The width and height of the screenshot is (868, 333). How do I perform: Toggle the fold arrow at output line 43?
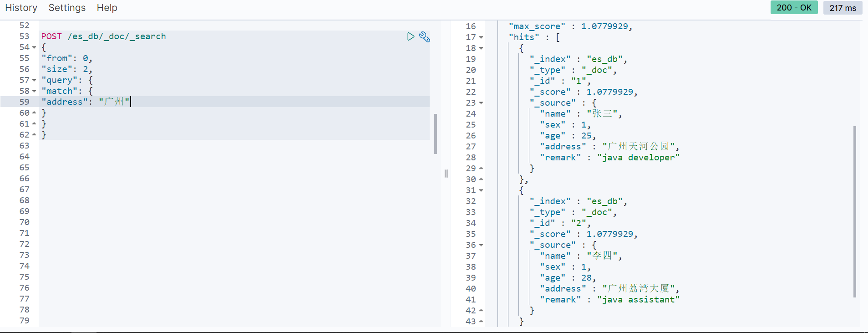(x=481, y=321)
